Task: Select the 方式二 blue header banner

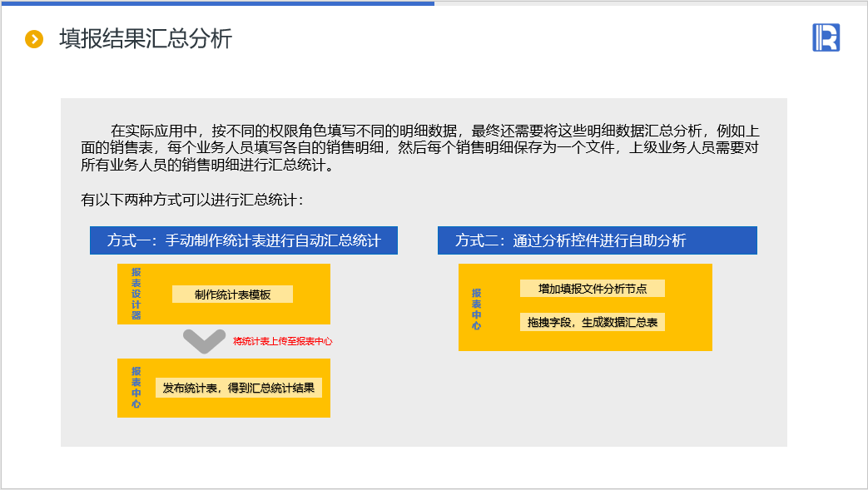Action: (x=597, y=240)
